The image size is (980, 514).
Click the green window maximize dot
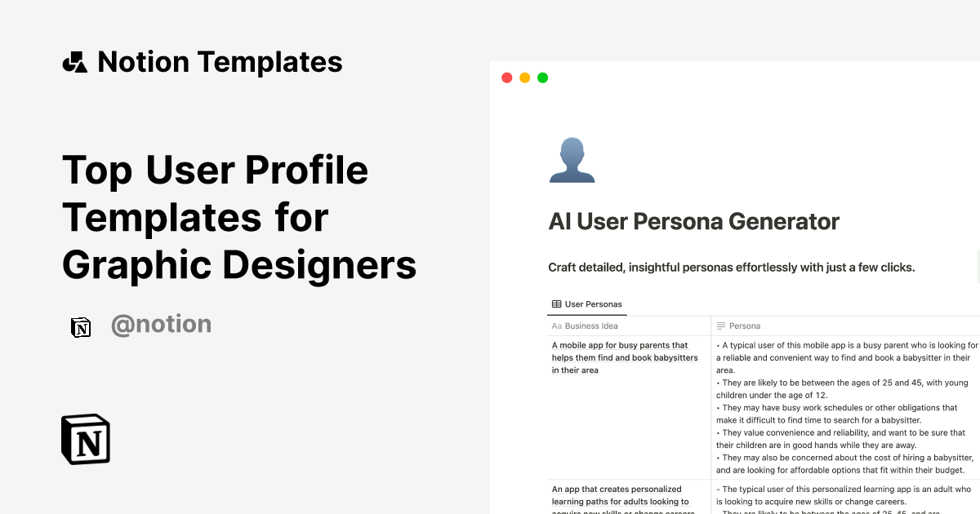(x=542, y=78)
